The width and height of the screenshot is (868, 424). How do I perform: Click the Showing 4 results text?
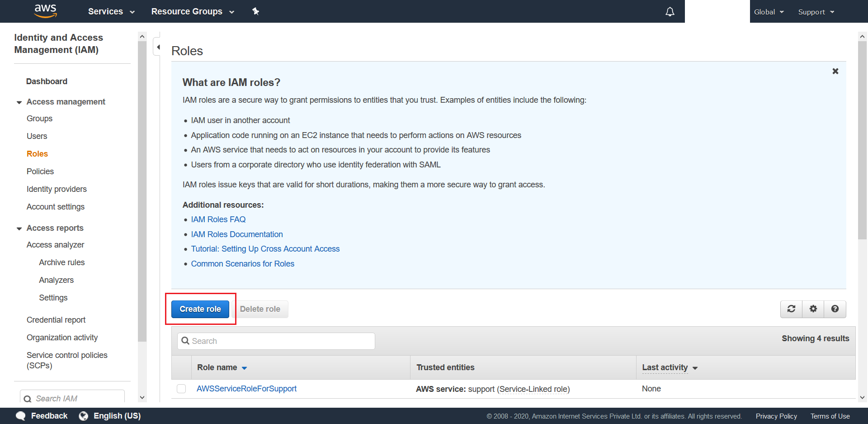tap(816, 338)
